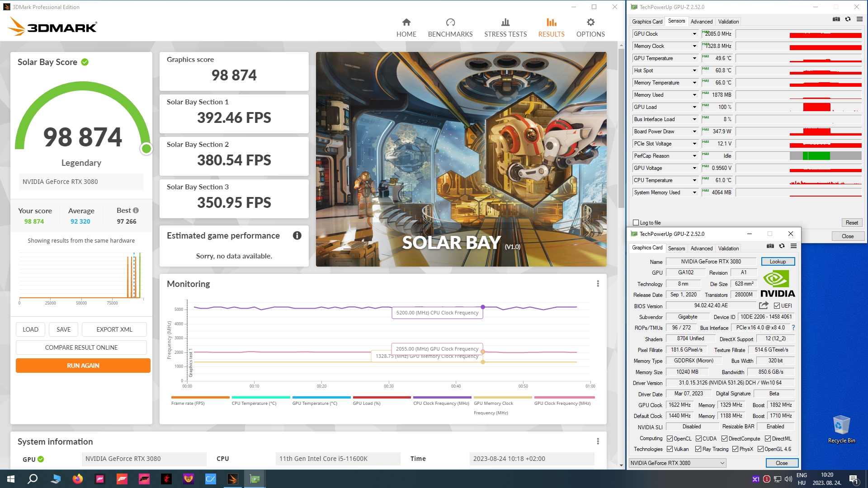Click the refresh icon in GPU-Z Sensors window
This screenshot has height=488, width=868.
848,19
